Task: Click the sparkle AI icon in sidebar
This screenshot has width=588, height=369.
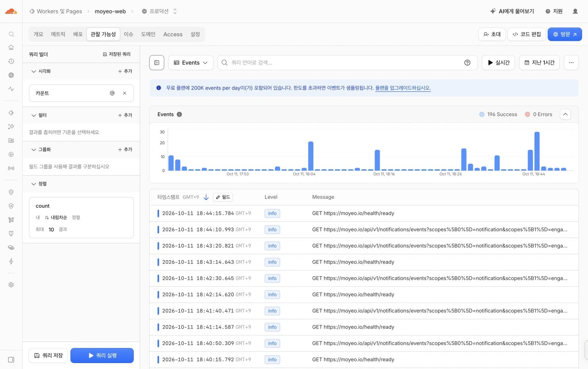Action: (x=11, y=126)
